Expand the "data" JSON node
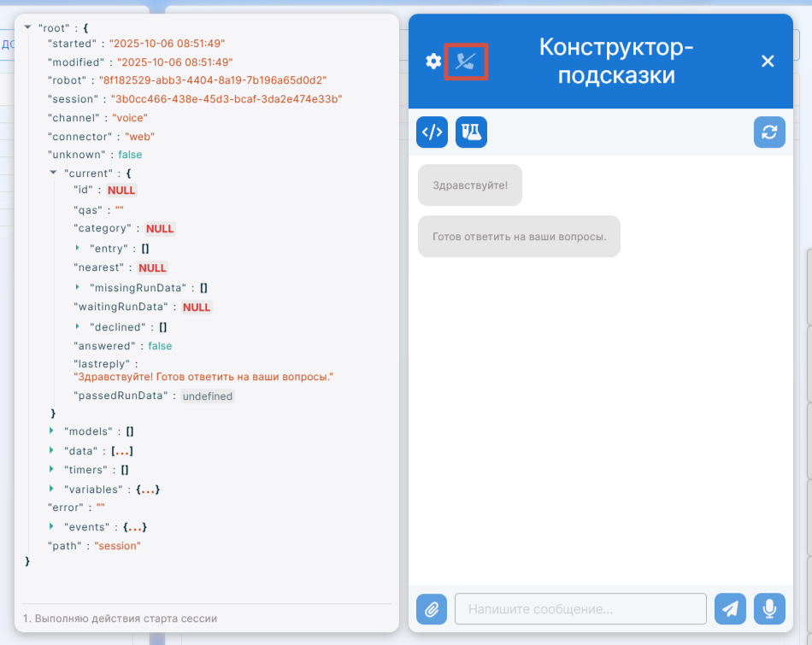This screenshot has width=812, height=645. coord(53,450)
